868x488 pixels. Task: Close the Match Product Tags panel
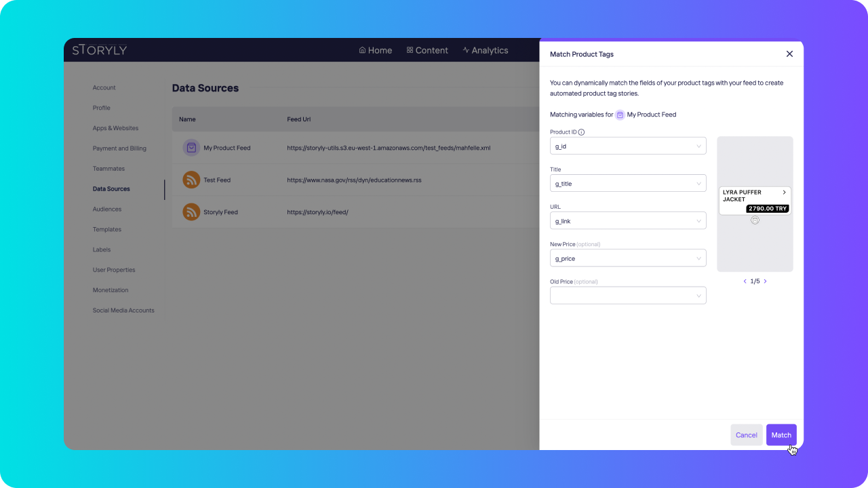[x=789, y=54]
